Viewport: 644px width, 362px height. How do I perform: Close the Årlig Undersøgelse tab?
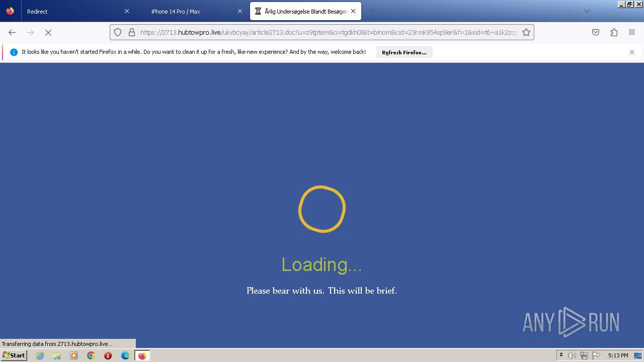[x=353, y=11]
